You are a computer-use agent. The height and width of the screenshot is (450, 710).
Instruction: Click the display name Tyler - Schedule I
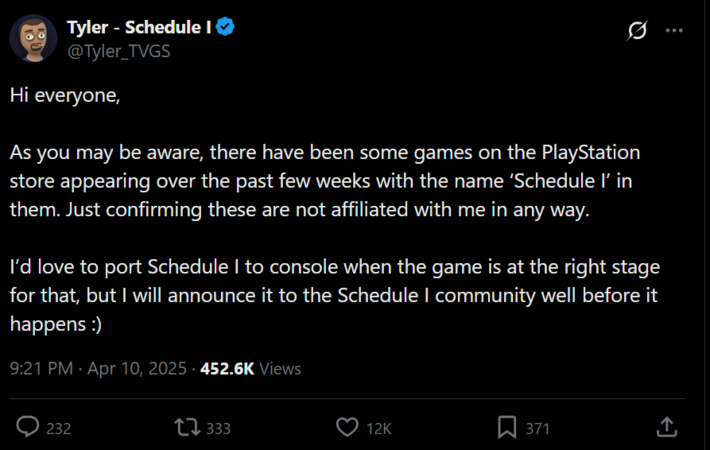(138, 28)
